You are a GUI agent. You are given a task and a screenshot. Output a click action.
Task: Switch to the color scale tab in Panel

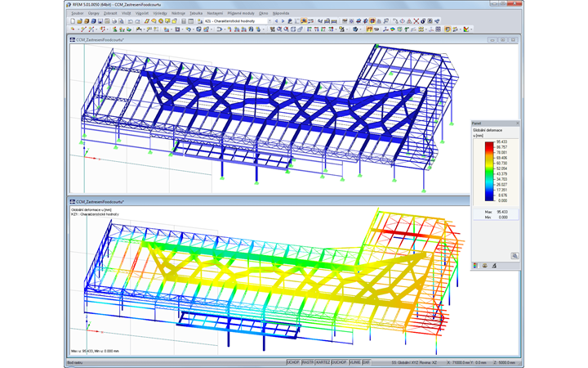[x=476, y=266]
